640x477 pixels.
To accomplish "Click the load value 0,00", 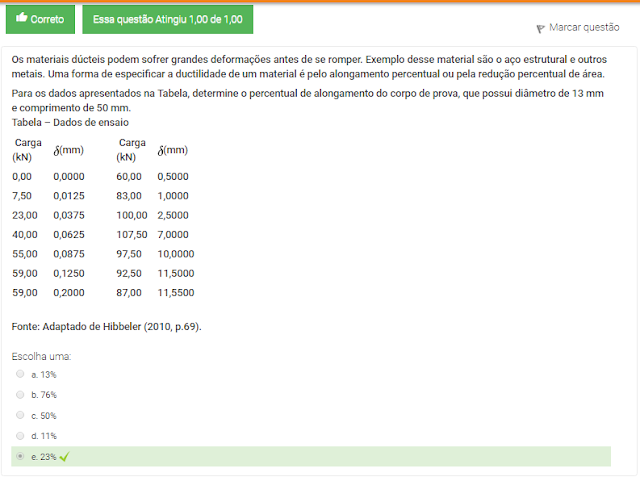I will [22, 176].
